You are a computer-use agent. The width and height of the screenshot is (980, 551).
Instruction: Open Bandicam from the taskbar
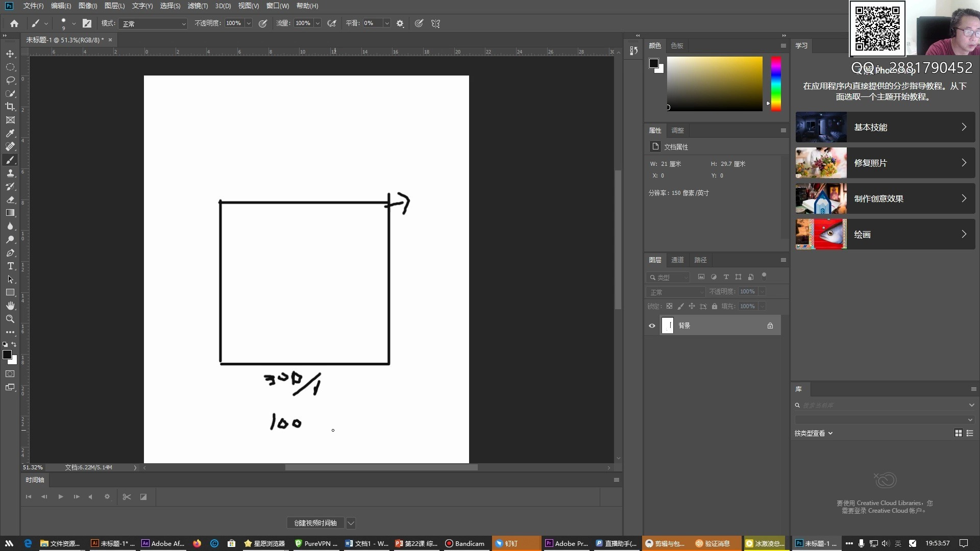coord(464,543)
